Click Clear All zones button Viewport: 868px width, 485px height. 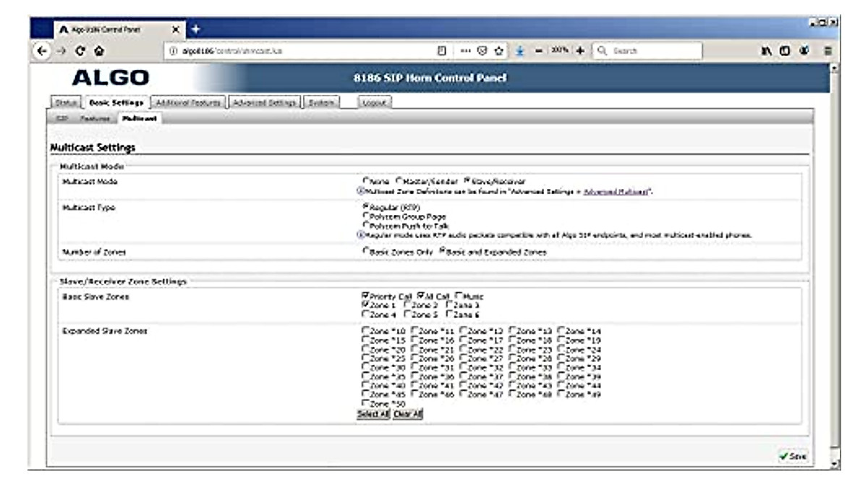[408, 414]
